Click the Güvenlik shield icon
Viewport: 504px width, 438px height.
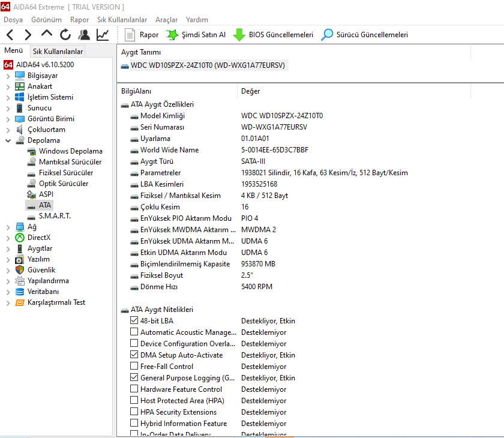coord(20,270)
